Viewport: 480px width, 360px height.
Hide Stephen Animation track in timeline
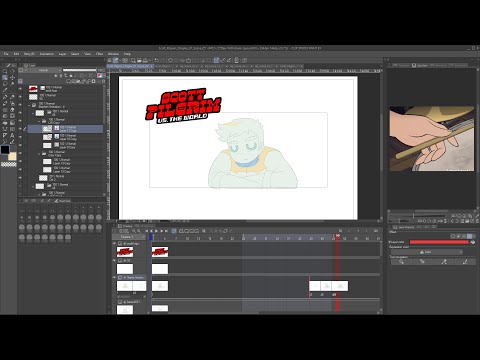pyautogui.click(x=115, y=277)
